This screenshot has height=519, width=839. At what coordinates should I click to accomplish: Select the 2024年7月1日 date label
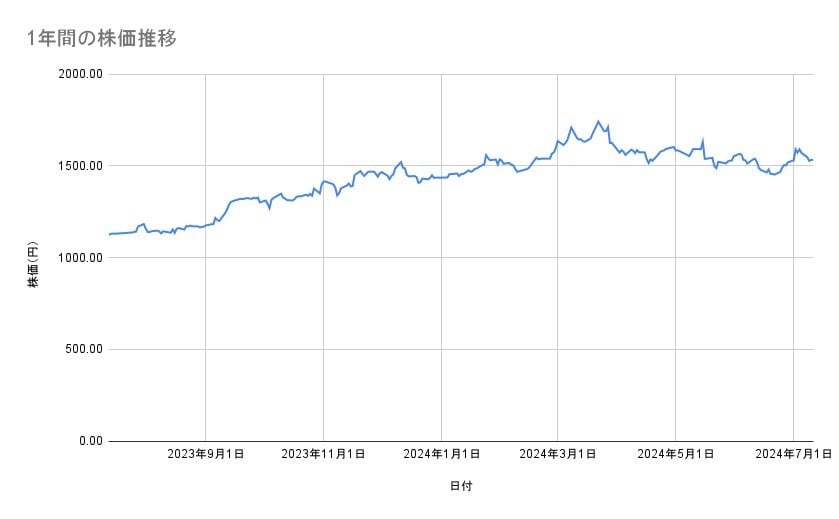[x=793, y=455]
